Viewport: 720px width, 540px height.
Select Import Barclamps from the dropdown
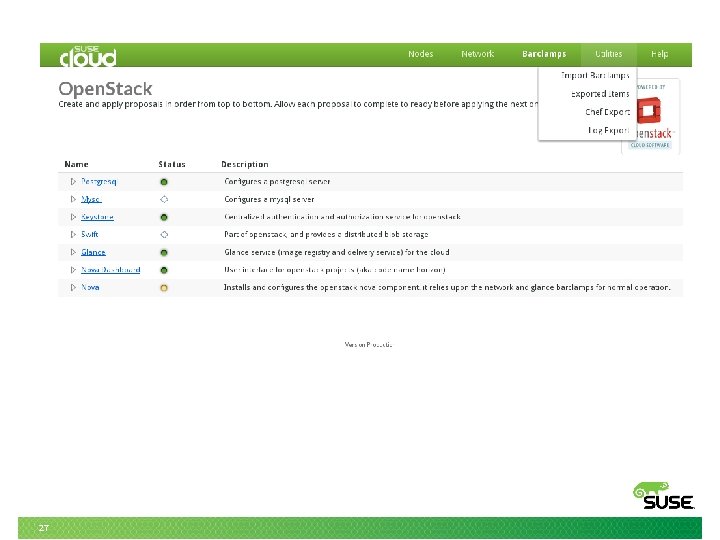(595, 75)
